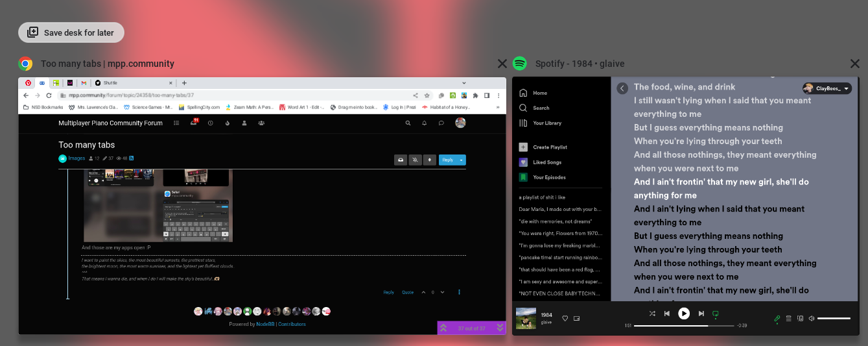Open connect to a device icon
Viewport: 868px width, 346px height.
800,318
